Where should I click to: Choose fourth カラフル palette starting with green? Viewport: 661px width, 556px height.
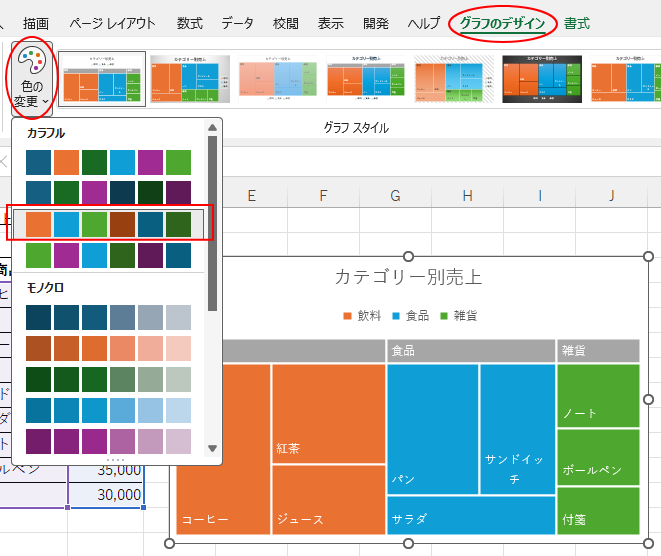click(108, 255)
